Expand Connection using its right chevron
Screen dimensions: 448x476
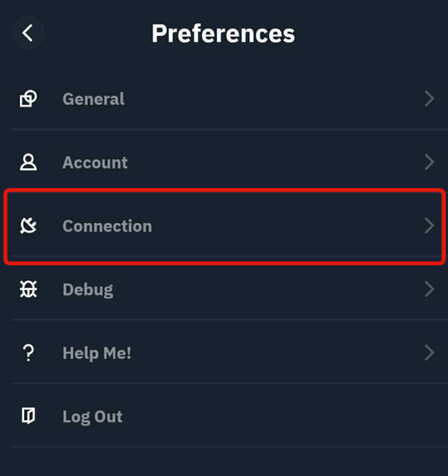click(x=429, y=226)
